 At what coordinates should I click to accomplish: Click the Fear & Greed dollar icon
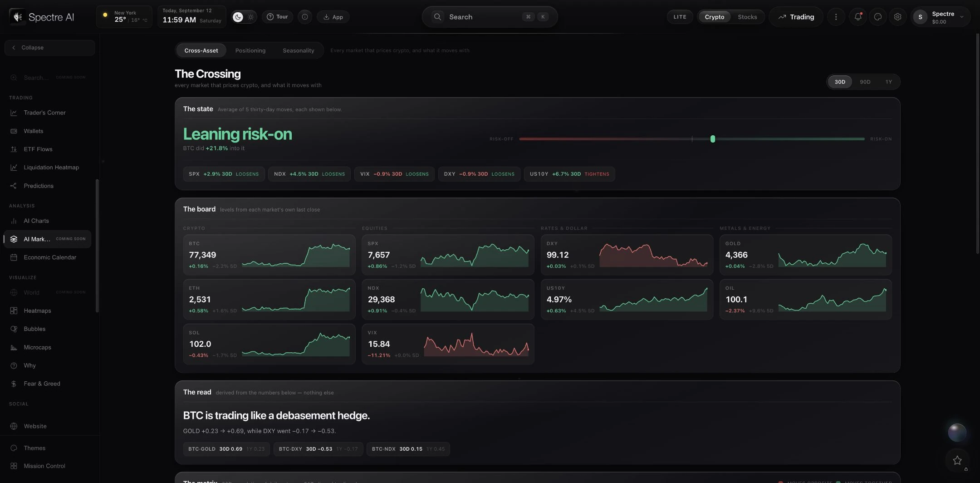(x=14, y=384)
